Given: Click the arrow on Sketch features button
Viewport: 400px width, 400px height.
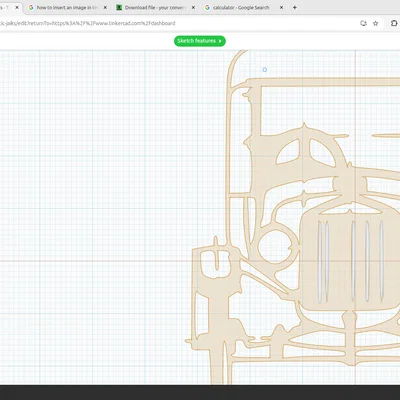Looking at the screenshot, I should (x=220, y=41).
